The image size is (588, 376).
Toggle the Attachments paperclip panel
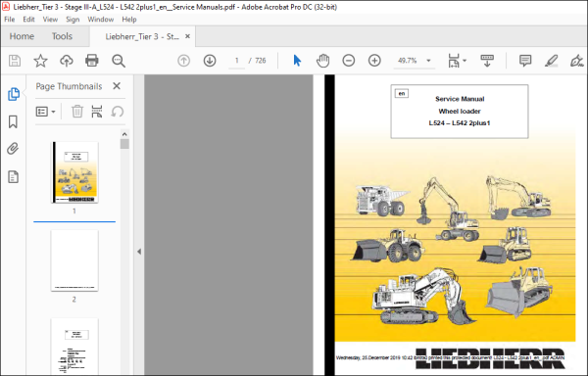tap(13, 149)
